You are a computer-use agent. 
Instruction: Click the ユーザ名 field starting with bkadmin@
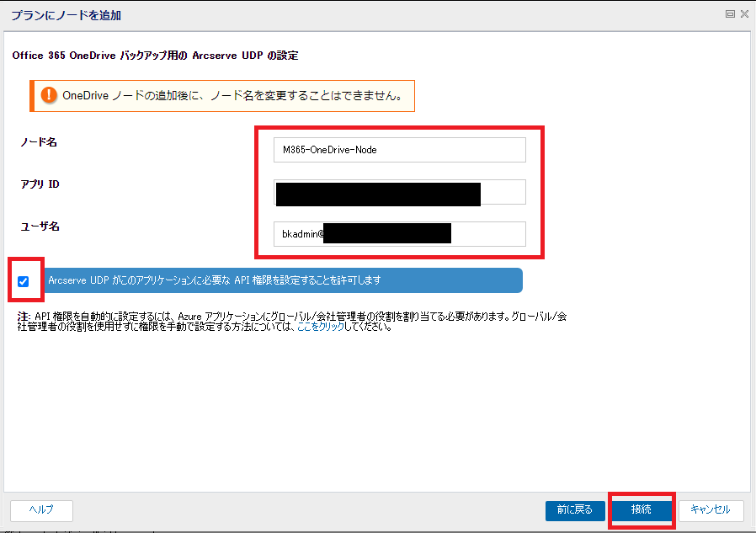(399, 234)
